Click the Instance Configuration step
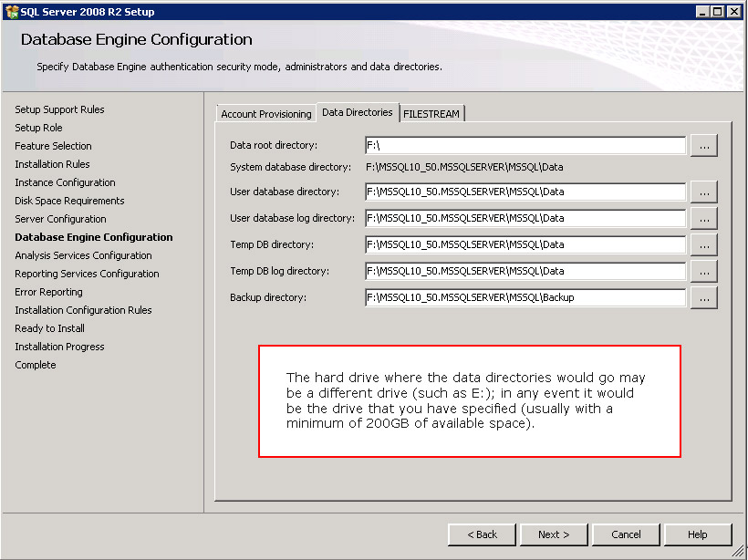Image resolution: width=748 pixels, height=560 pixels. [x=66, y=182]
